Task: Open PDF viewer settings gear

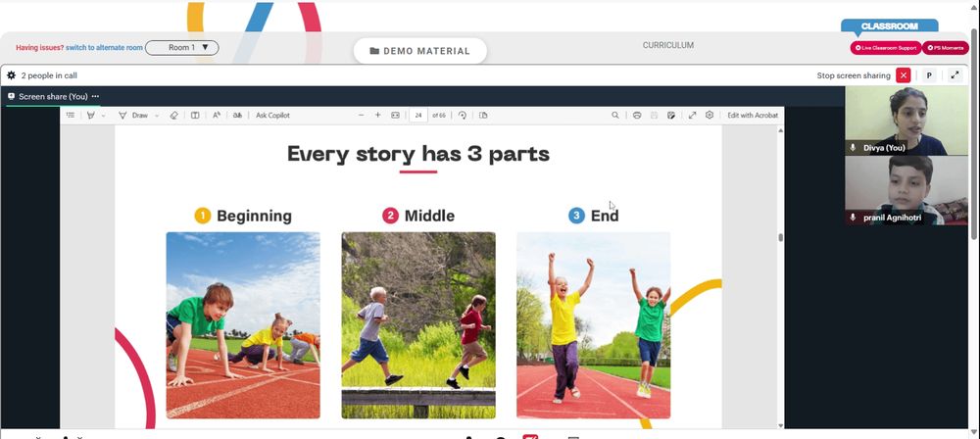Action: [710, 115]
